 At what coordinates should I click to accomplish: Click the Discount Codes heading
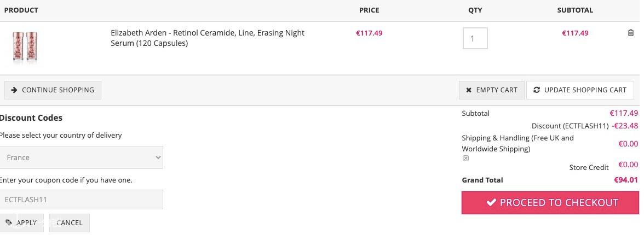point(31,117)
